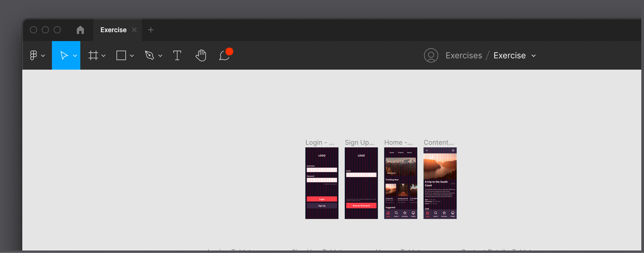Open the Move tool options chevron

pos(75,56)
